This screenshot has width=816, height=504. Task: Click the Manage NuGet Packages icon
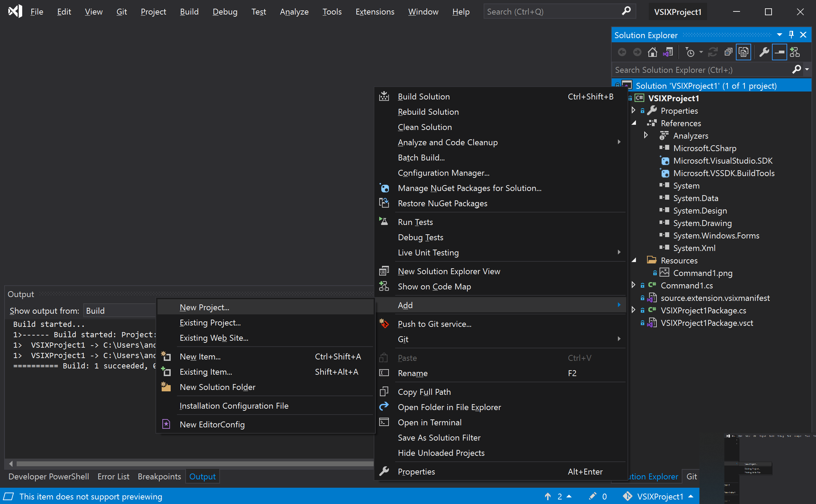(x=384, y=188)
